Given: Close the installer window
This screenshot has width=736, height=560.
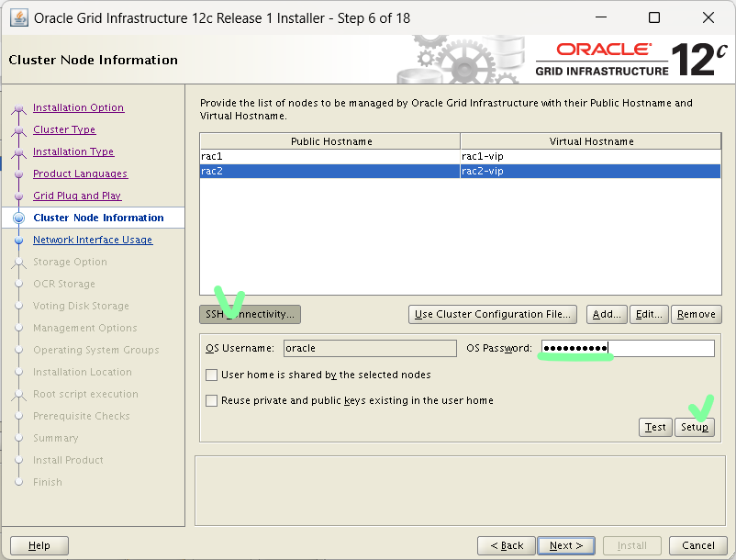Looking at the screenshot, I should pos(708,17).
